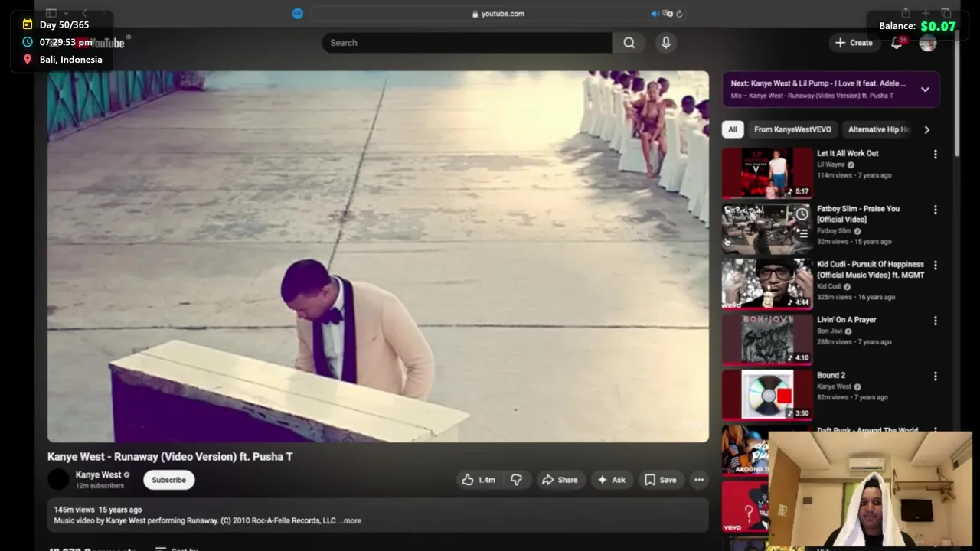Open a new browser tab
Screen dimensions: 980x551
click(x=926, y=13)
